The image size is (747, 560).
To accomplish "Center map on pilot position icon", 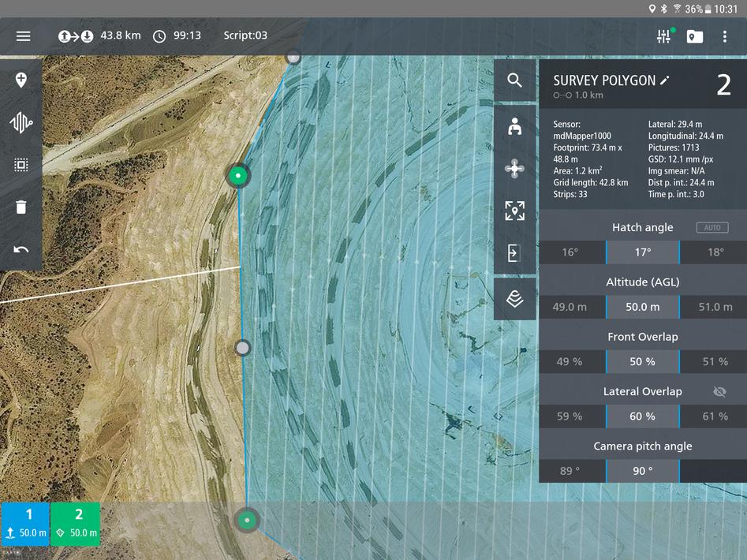I will [x=514, y=126].
